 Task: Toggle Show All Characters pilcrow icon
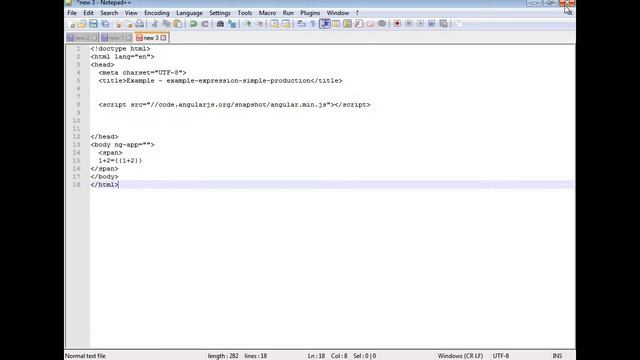coord(313,24)
